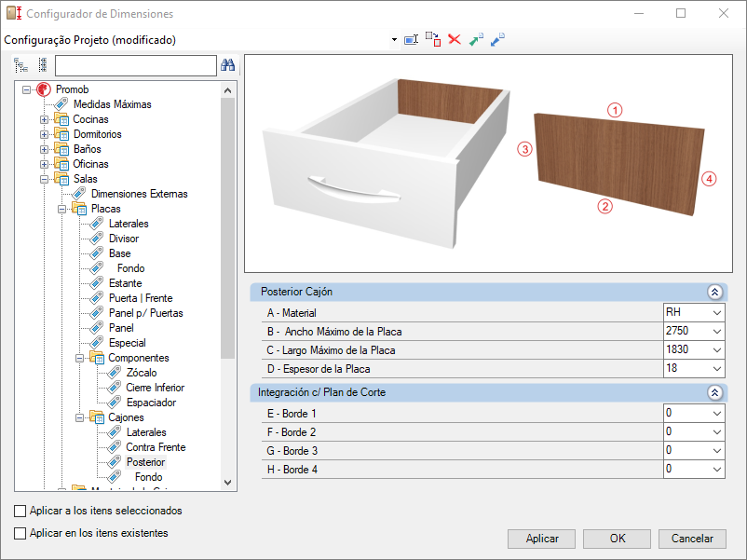
Task: Click the tree search input field
Action: pyautogui.click(x=136, y=66)
